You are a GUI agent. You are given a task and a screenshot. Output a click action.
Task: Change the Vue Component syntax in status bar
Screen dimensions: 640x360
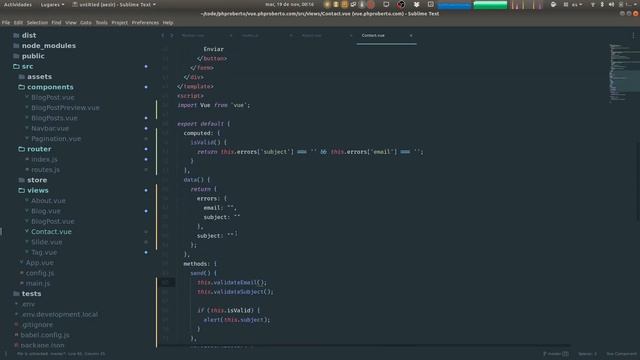point(621,354)
